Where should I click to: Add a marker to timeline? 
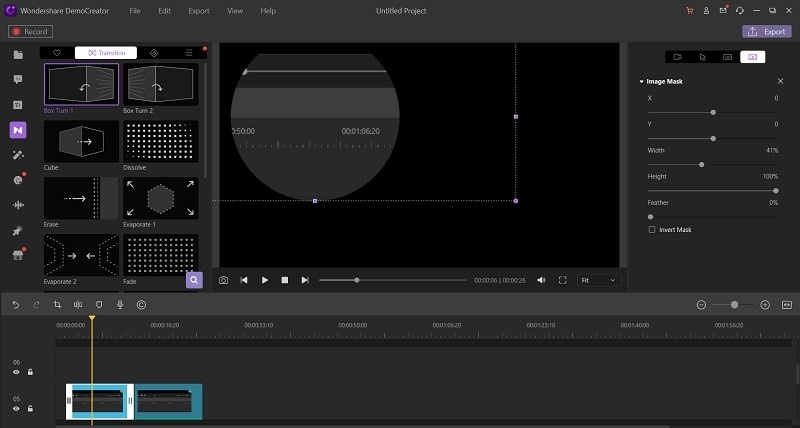click(x=99, y=305)
